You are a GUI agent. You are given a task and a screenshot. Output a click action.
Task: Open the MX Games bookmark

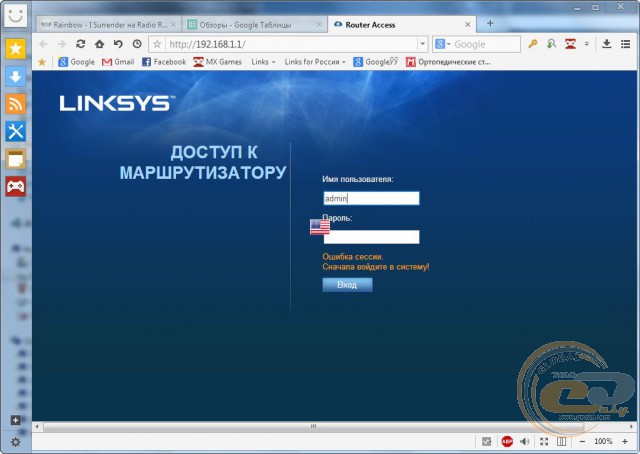tap(218, 62)
